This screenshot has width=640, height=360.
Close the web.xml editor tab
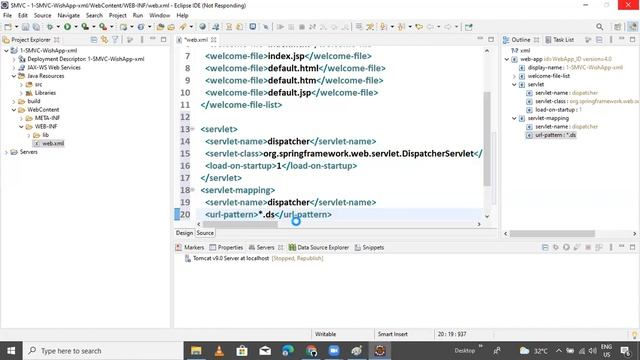tap(213, 40)
